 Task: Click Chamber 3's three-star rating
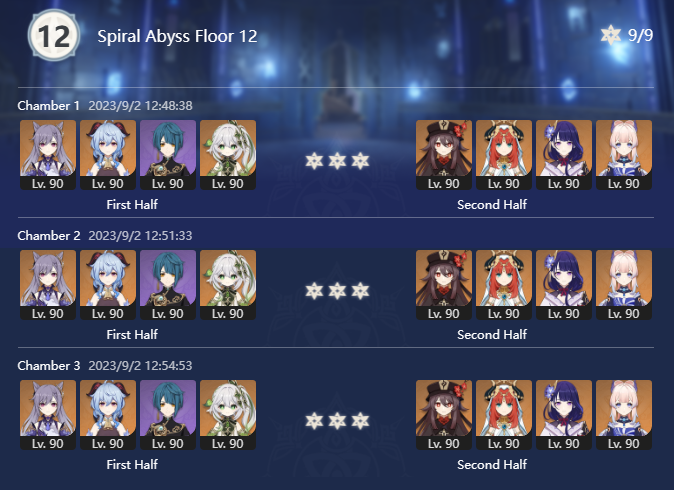click(x=337, y=420)
